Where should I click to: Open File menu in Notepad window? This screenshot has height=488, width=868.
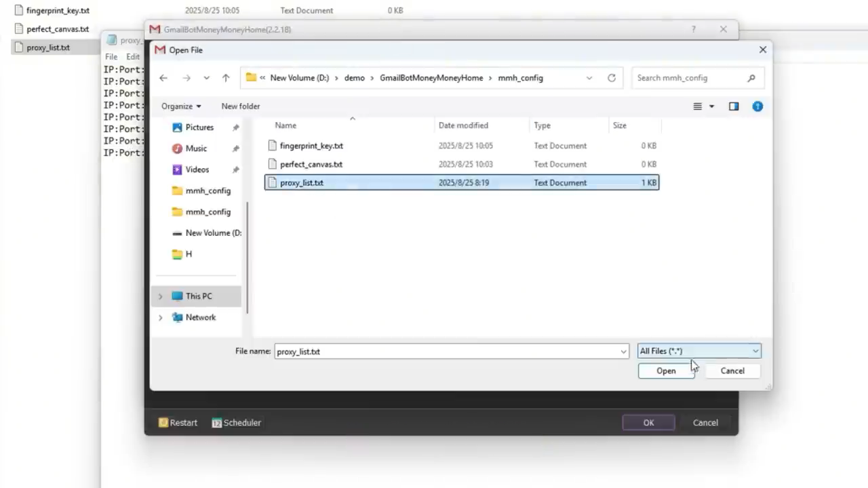(x=111, y=57)
